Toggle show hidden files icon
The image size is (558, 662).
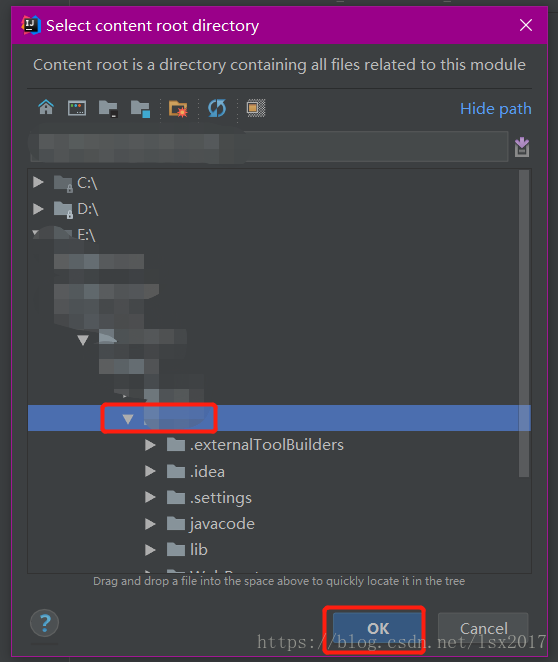point(256,108)
